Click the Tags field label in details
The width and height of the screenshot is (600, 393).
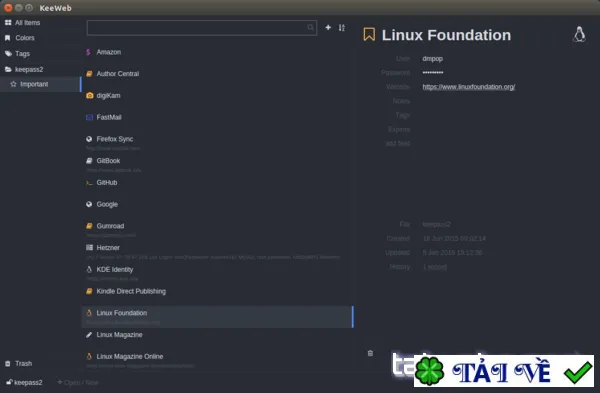point(403,115)
